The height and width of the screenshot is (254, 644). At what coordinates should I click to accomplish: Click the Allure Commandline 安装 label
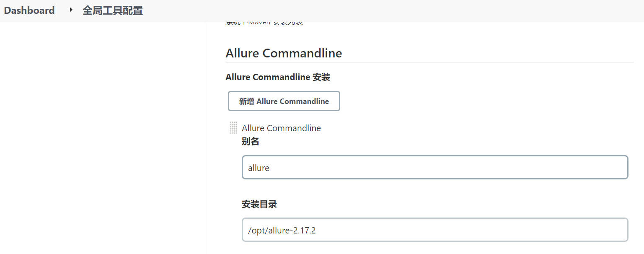point(277,77)
